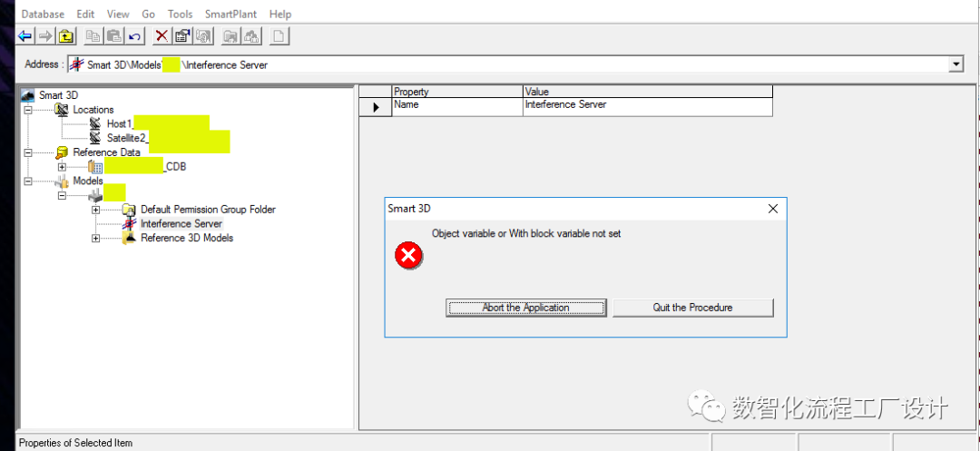980x451 pixels.
Task: Click Quit the Procedure button
Action: [x=693, y=308]
